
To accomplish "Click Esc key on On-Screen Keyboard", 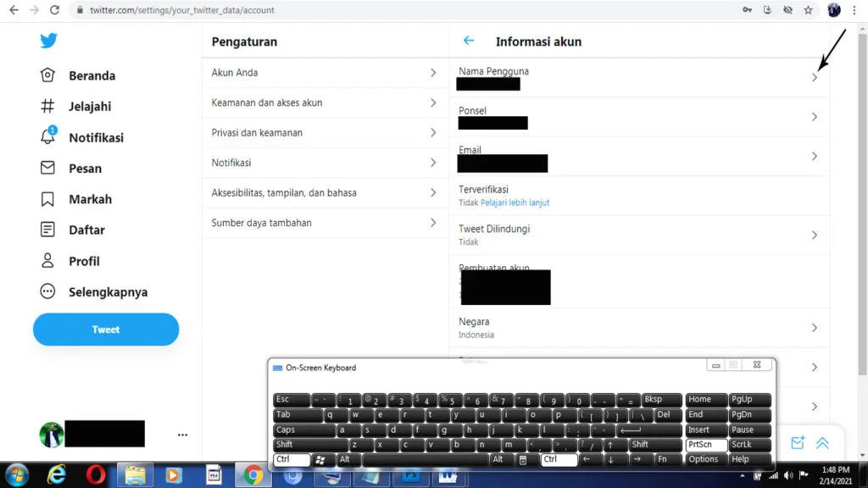I will click(x=292, y=399).
